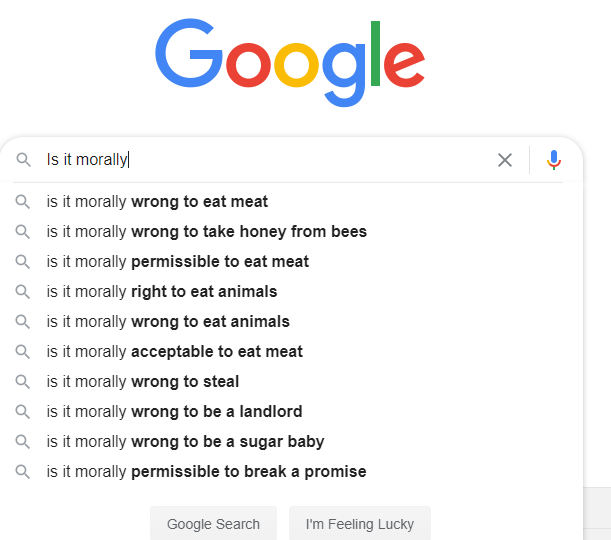611x540 pixels.
Task: Click search icon beside 'wrong to steal'
Action: coord(23,382)
